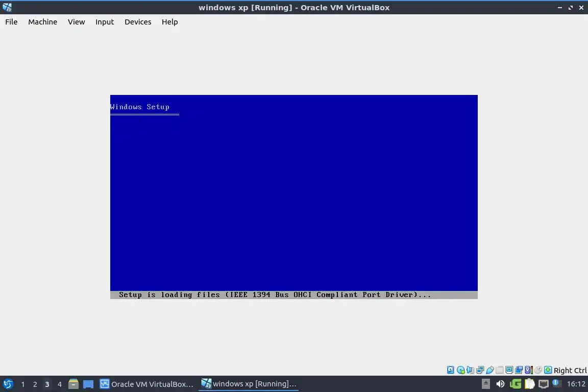
Task: Open the Devices menu
Action: pyautogui.click(x=138, y=22)
